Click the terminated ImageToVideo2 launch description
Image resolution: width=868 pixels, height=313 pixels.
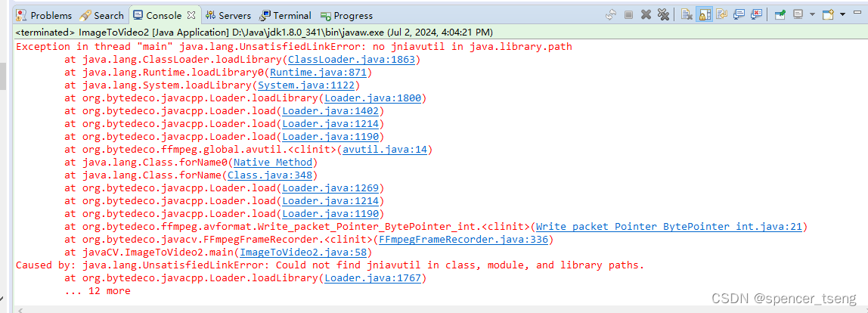tap(254, 32)
